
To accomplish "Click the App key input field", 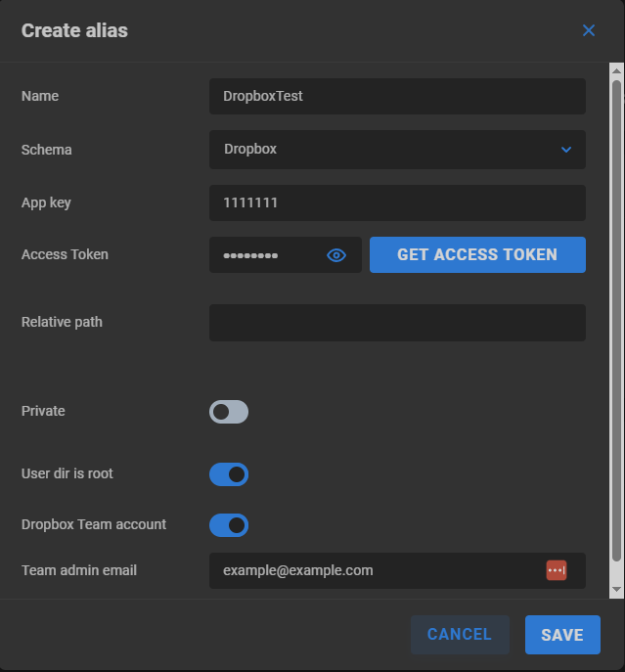I will (397, 202).
